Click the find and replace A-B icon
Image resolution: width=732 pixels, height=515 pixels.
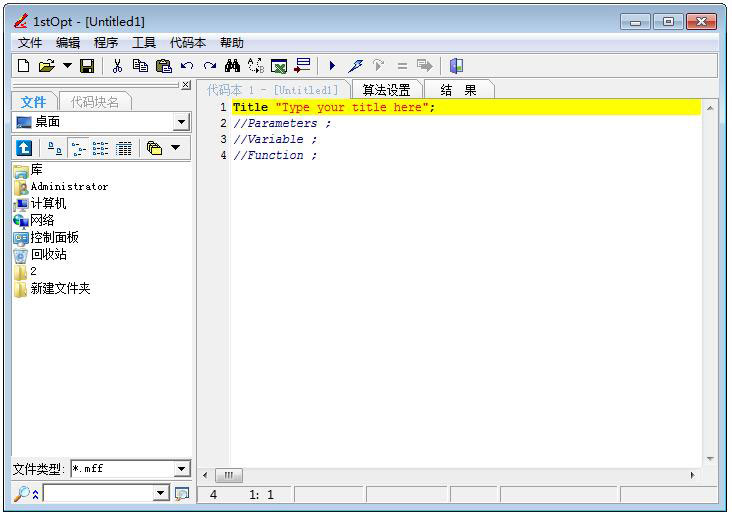[256, 66]
